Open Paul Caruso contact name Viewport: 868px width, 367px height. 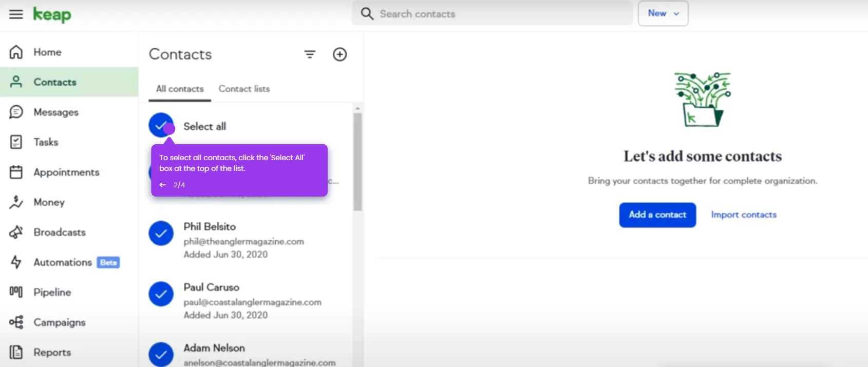pyautogui.click(x=212, y=287)
